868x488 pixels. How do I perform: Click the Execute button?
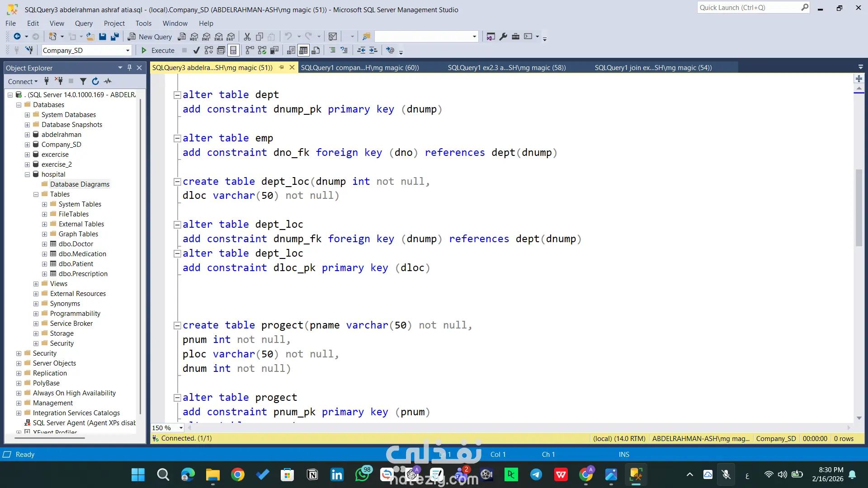(x=158, y=51)
